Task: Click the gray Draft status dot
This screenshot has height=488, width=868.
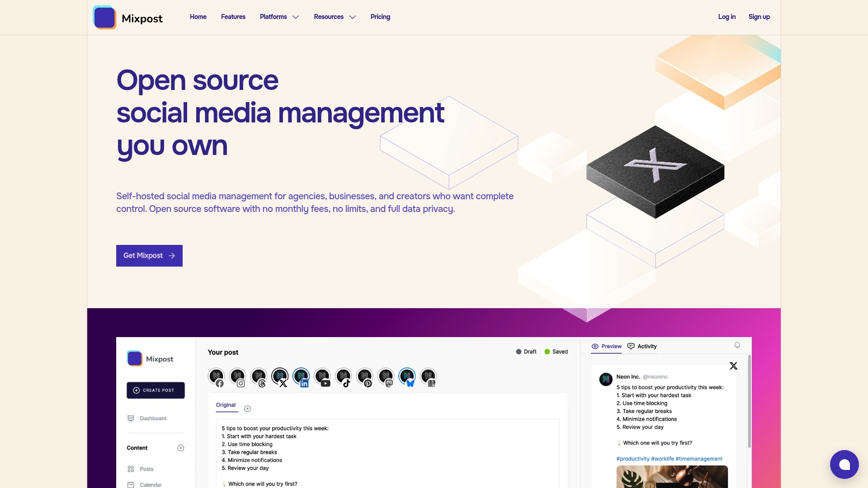Action: (519, 352)
